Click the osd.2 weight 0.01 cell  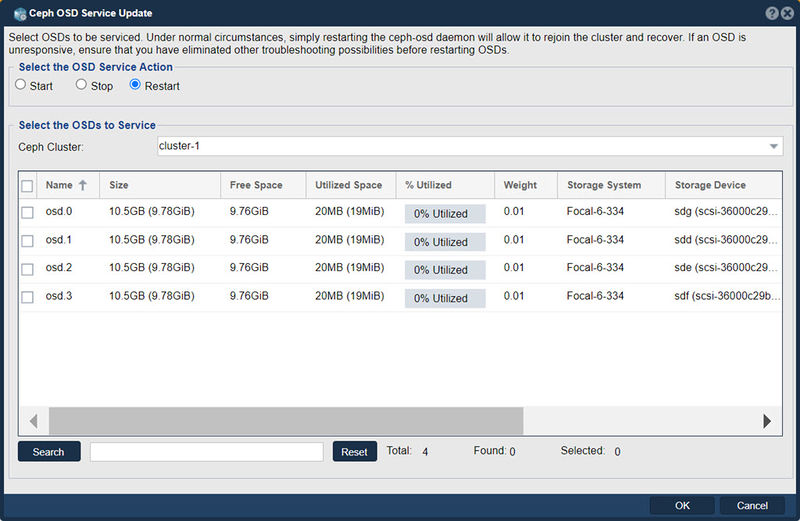[x=514, y=267]
